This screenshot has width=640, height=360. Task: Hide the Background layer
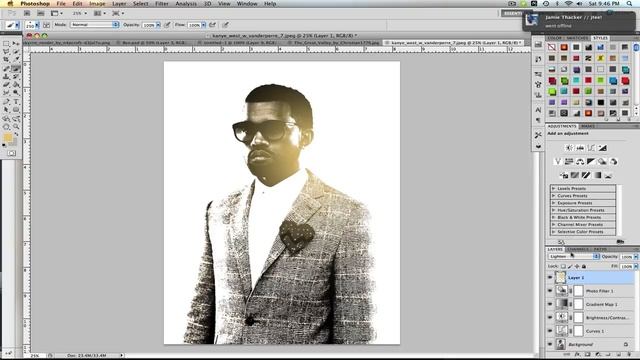point(550,344)
